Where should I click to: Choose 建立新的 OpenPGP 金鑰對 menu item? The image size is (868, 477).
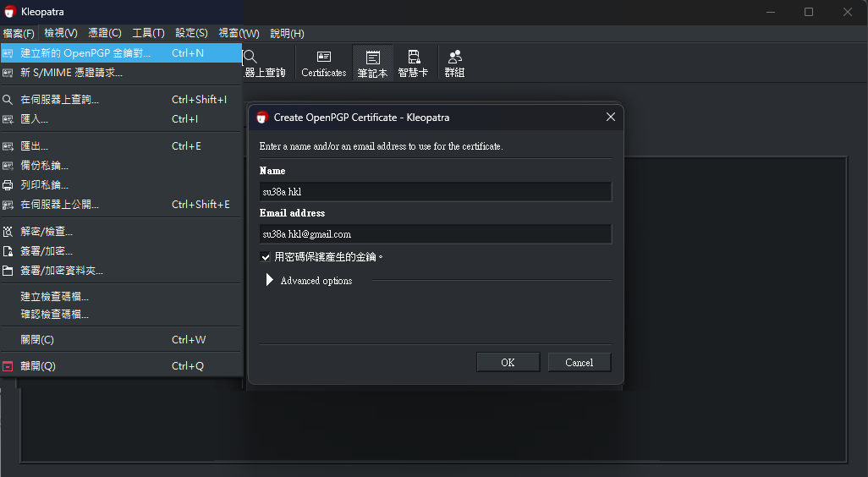point(121,53)
